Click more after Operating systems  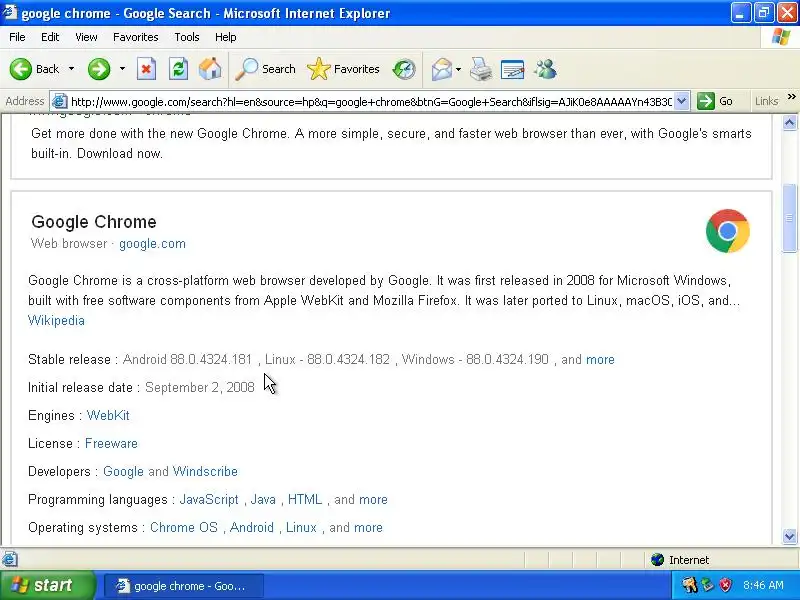tap(368, 528)
